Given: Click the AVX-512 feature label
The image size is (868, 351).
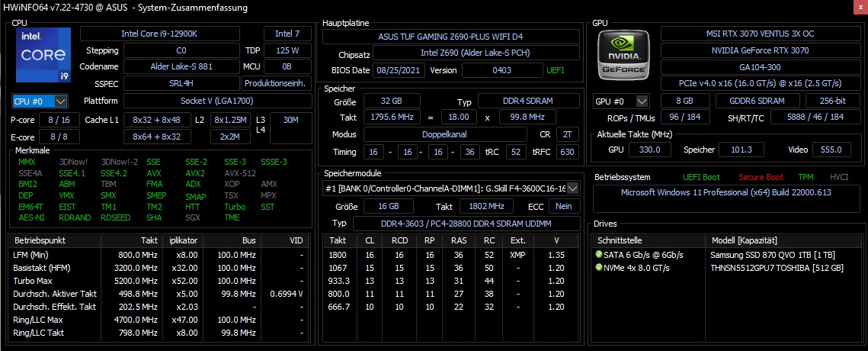Looking at the screenshot, I should (x=240, y=173).
